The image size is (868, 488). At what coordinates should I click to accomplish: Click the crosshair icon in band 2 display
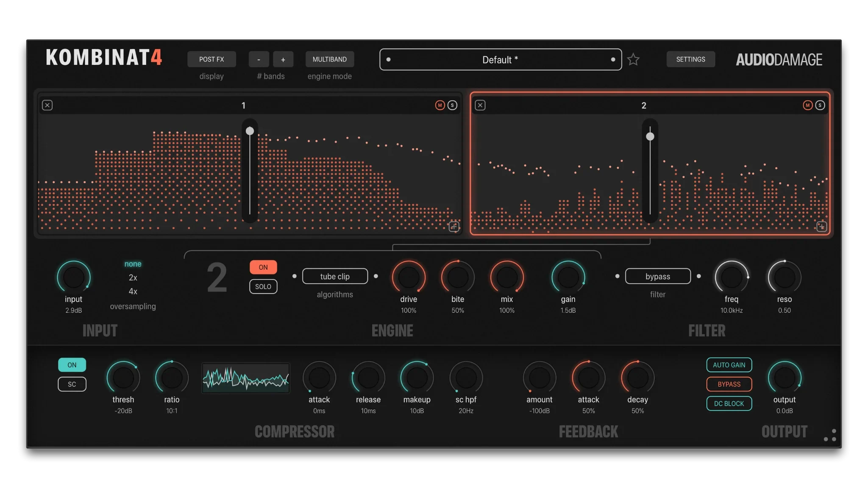[x=821, y=227]
